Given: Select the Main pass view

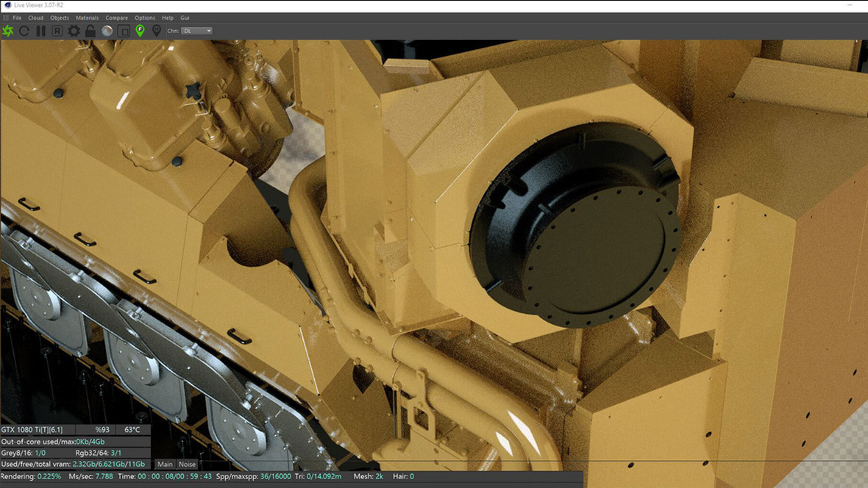Looking at the screenshot, I should [x=164, y=464].
